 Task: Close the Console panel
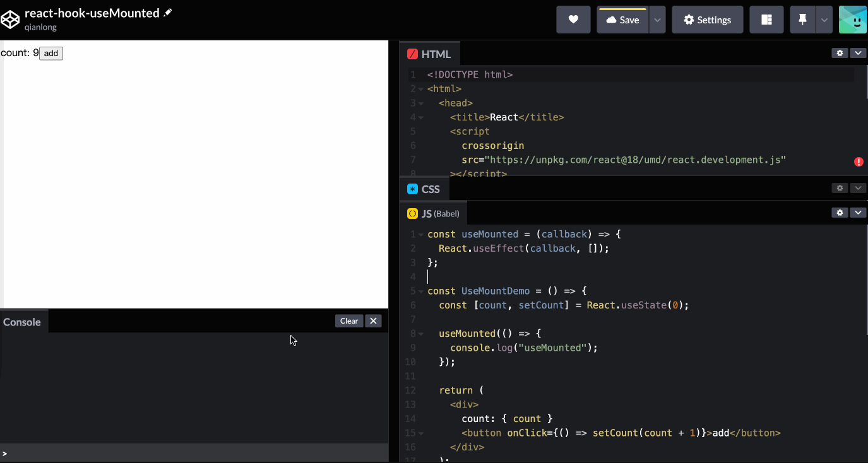click(x=374, y=321)
